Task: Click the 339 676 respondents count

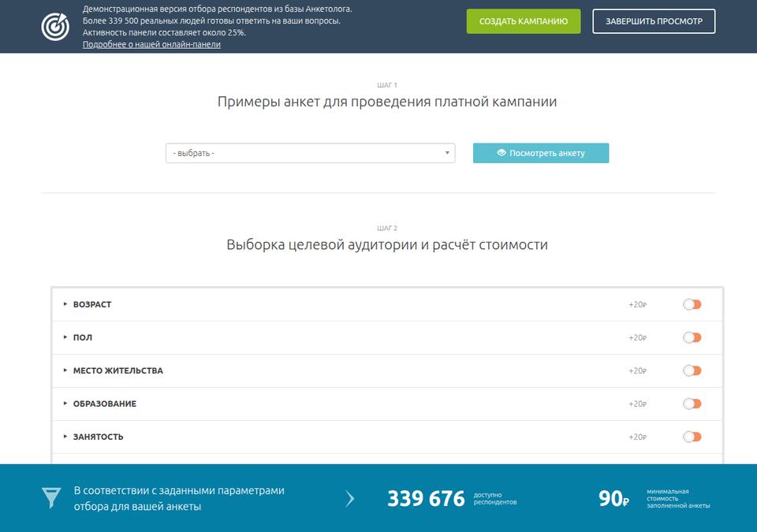Action: pos(426,499)
